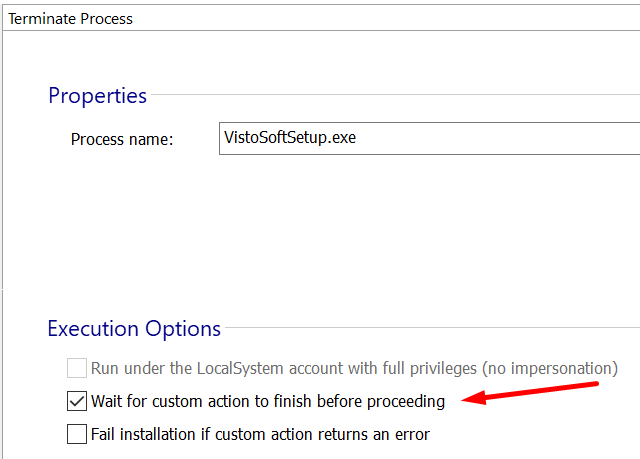The image size is (640, 459).
Task: Click the "Process name:" label
Action: click(x=122, y=139)
